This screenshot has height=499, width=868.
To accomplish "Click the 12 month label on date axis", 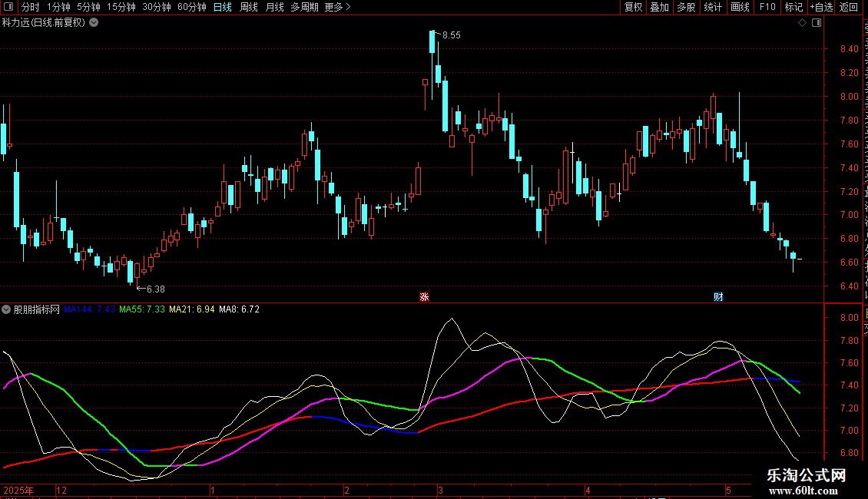I will 61,490.
